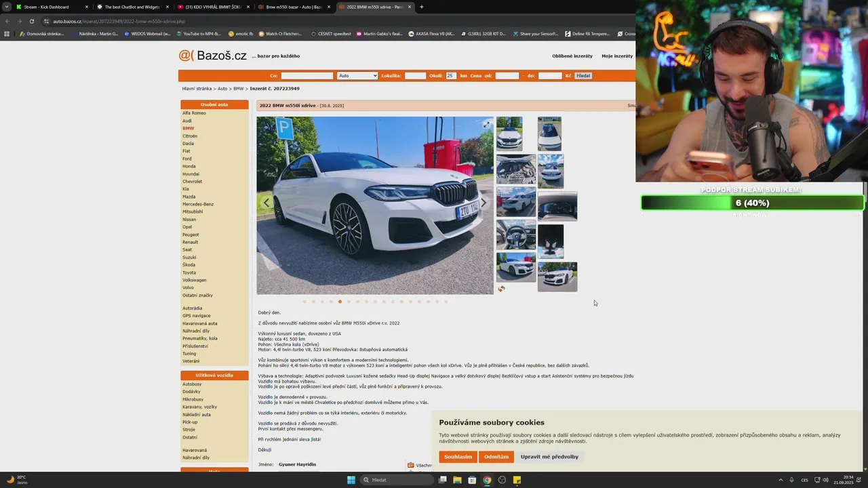The image size is (868, 488).
Task: Click the Lokalita input field
Action: coord(415,76)
